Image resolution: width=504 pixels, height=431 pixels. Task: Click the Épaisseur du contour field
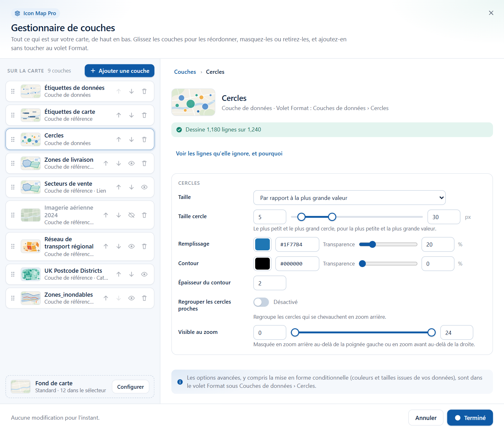(x=270, y=283)
